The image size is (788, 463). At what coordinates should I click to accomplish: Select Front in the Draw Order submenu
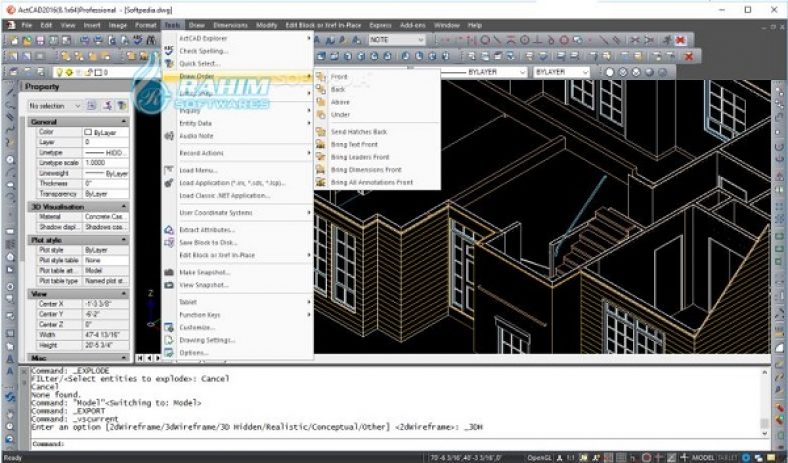339,77
